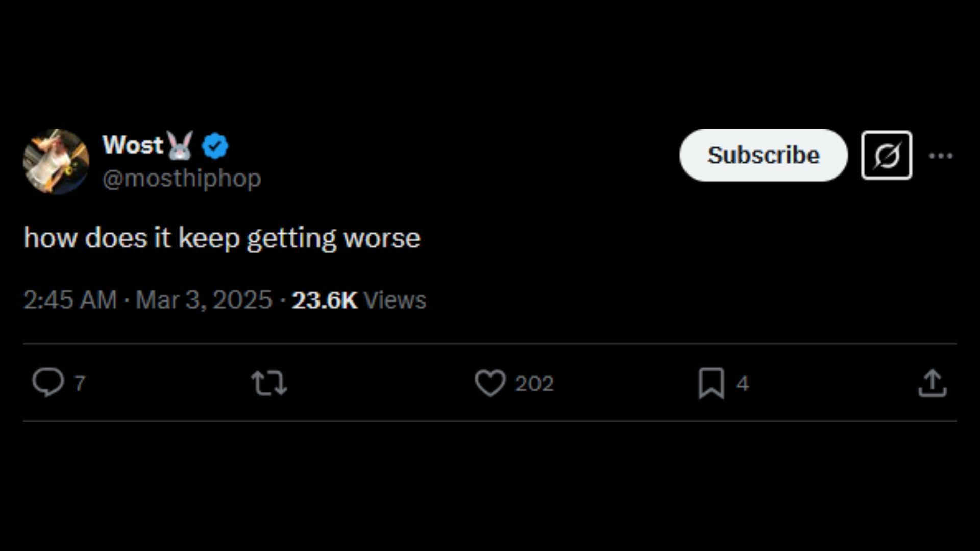The width and height of the screenshot is (980, 551).
Task: Click the display name Wost
Action: coord(132,145)
